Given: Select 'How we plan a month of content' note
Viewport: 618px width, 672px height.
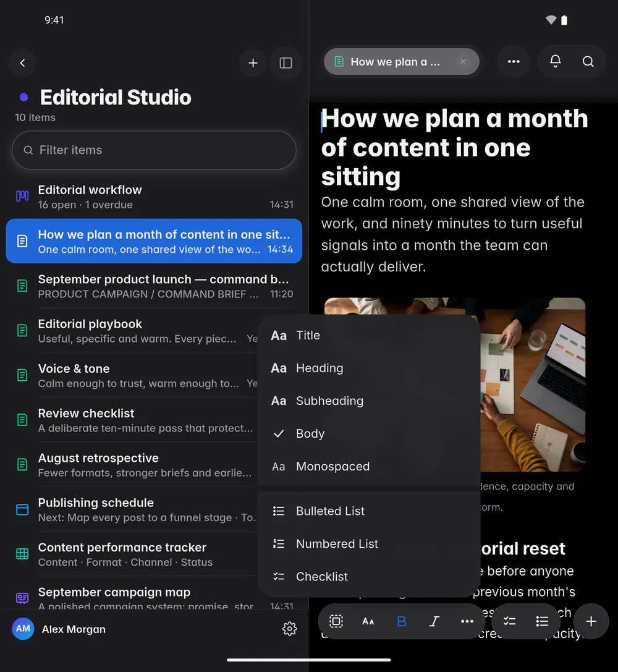Looking at the screenshot, I should click(x=154, y=241).
